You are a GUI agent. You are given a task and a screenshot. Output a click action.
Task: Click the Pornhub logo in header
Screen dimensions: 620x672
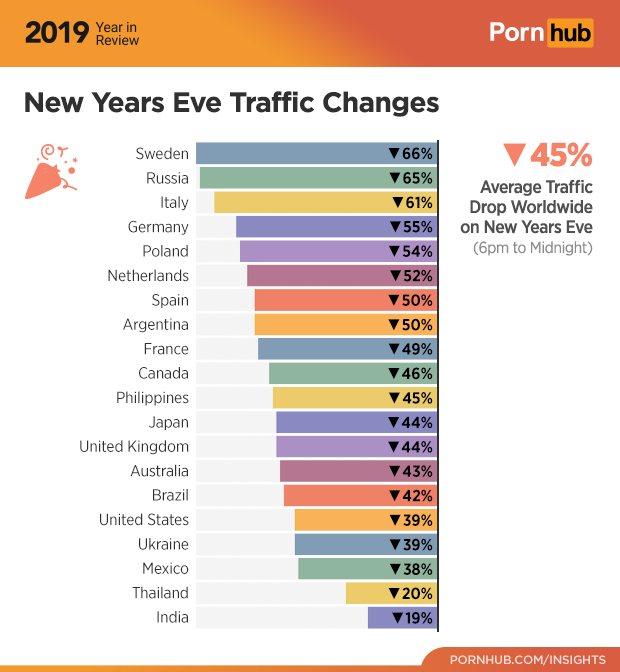pyautogui.click(x=540, y=32)
